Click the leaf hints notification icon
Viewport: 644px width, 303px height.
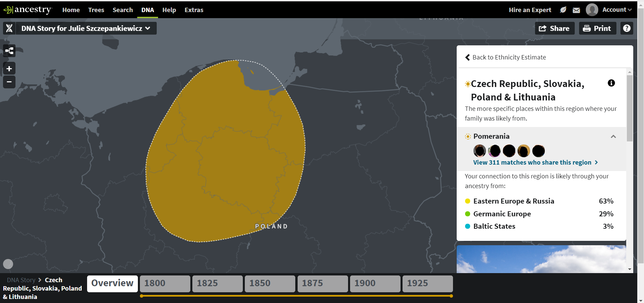pyautogui.click(x=563, y=10)
